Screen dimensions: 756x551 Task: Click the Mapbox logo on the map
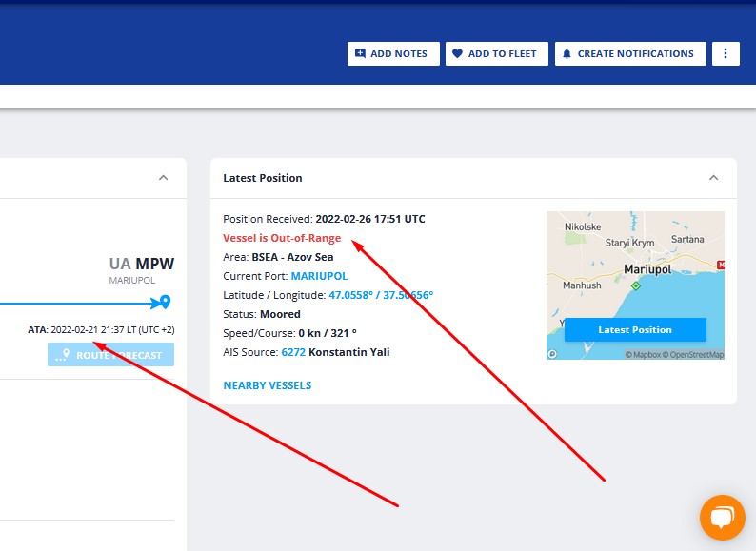[x=552, y=354]
